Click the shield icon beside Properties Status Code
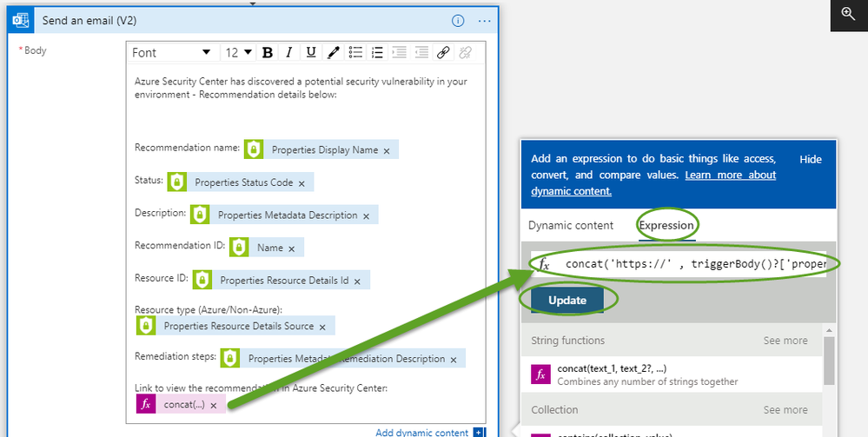Image resolution: width=868 pixels, height=437 pixels. [x=177, y=182]
